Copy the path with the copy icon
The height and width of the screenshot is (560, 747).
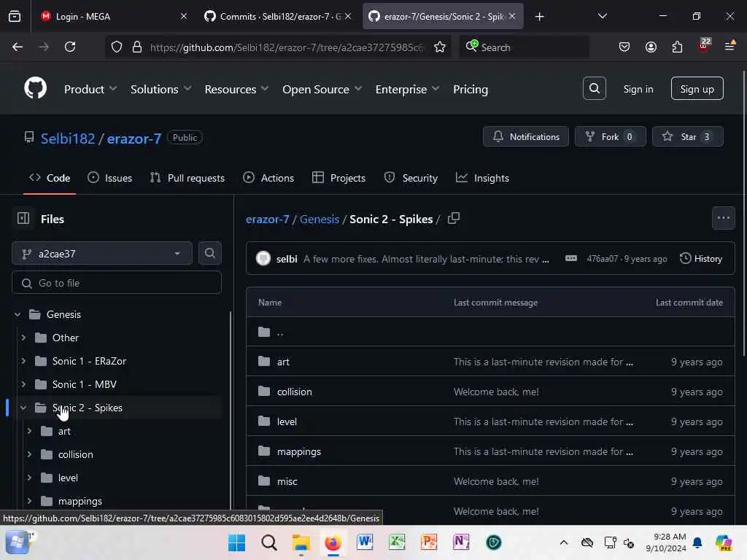click(x=454, y=218)
